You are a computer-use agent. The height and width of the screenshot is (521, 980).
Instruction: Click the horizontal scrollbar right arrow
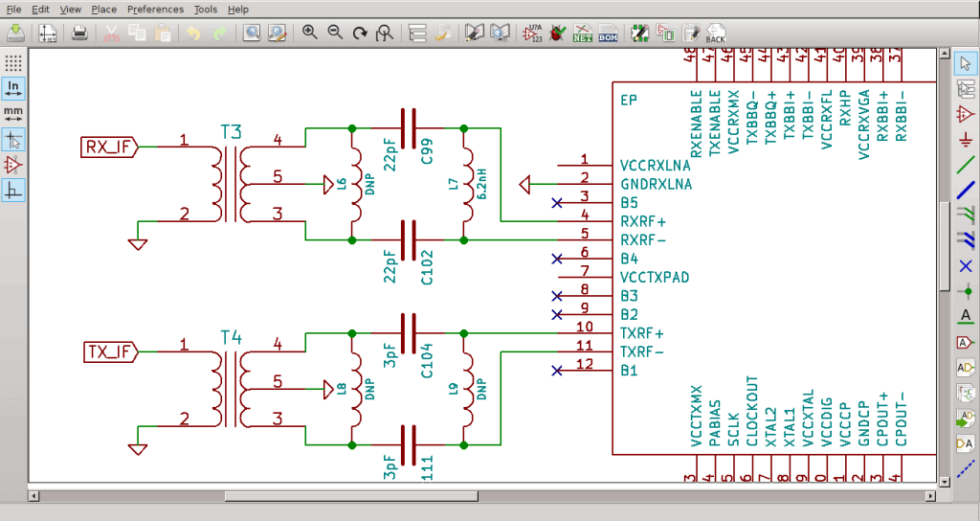point(930,496)
